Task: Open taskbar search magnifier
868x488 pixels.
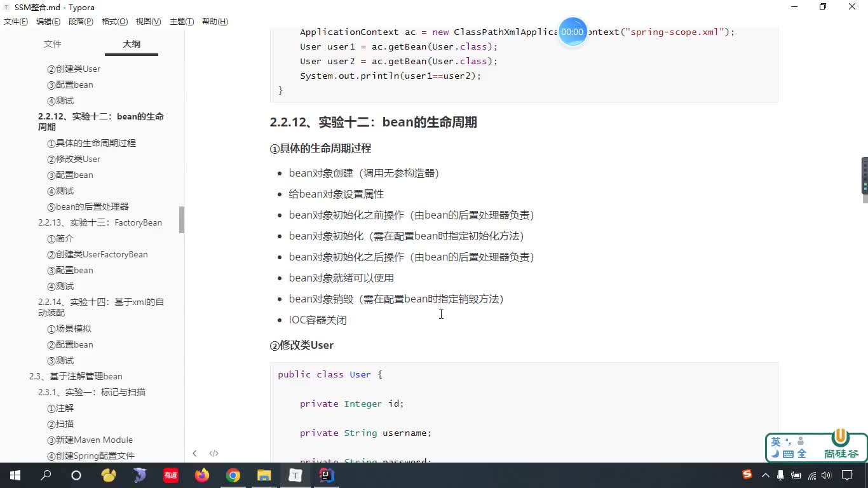Action: tap(46, 475)
